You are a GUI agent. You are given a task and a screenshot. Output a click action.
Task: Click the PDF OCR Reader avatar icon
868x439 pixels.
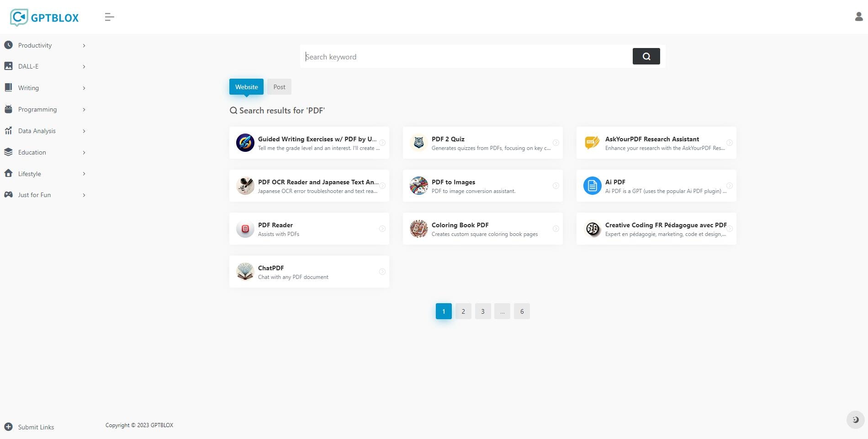[245, 186]
